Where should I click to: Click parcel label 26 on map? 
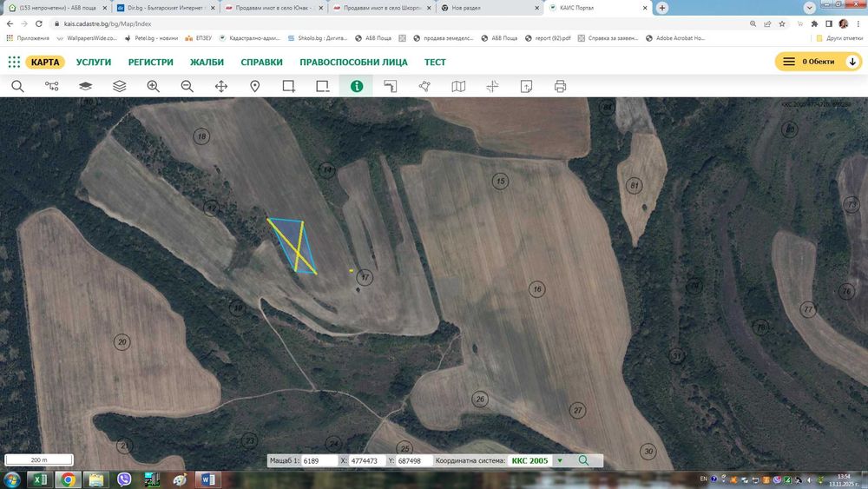point(480,399)
